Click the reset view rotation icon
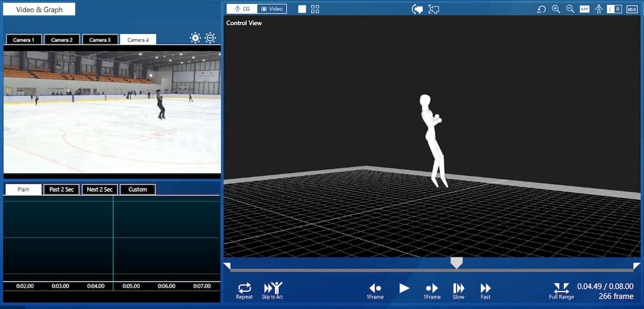The image size is (644, 309). [541, 9]
